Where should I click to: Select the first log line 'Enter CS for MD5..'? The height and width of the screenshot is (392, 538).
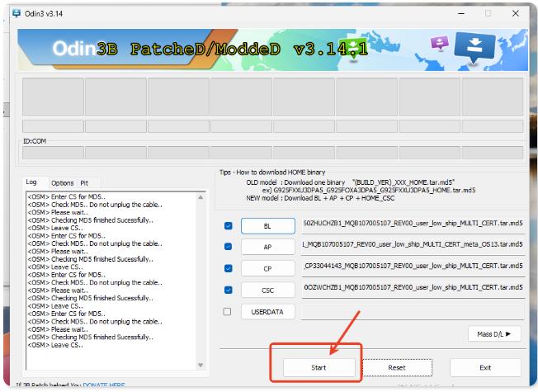[67, 196]
